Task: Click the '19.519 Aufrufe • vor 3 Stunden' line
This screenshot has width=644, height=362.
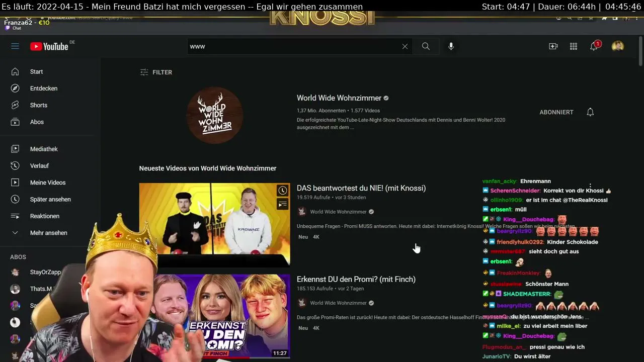Action: tap(331, 198)
